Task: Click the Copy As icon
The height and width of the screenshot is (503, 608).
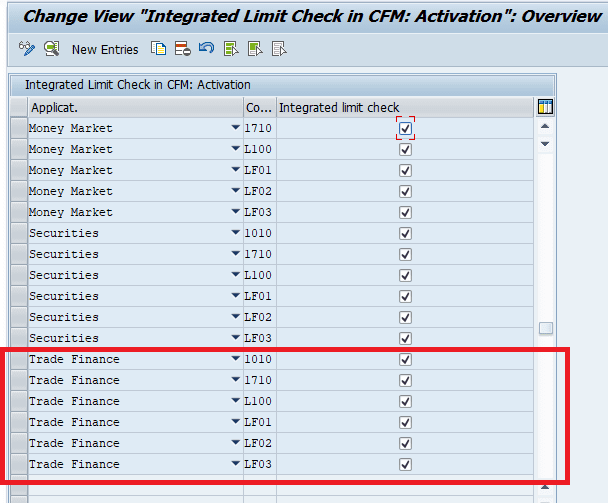Action: 158,49
